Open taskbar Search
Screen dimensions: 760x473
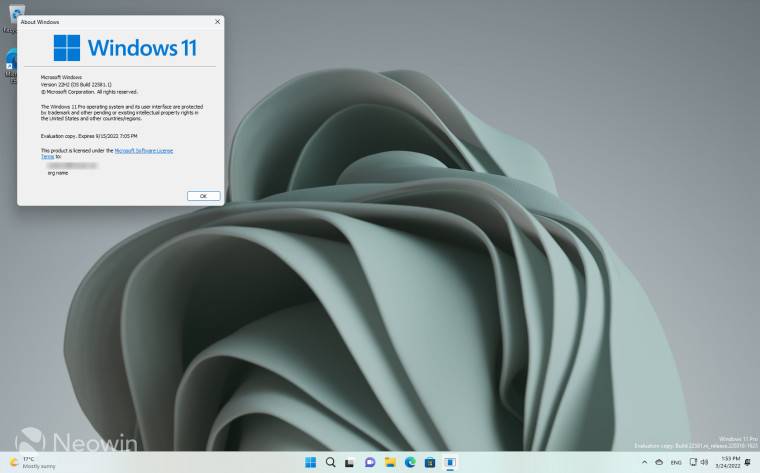[x=330, y=462]
